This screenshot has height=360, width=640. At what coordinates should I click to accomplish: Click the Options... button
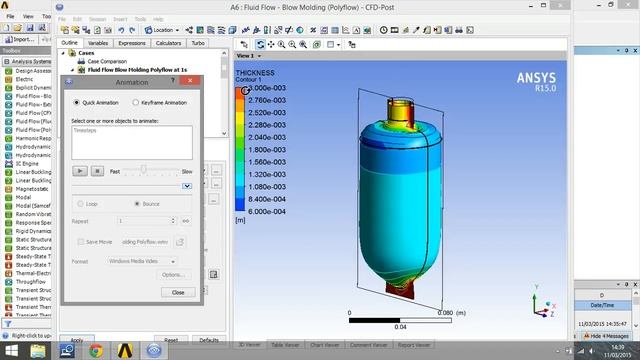173,275
